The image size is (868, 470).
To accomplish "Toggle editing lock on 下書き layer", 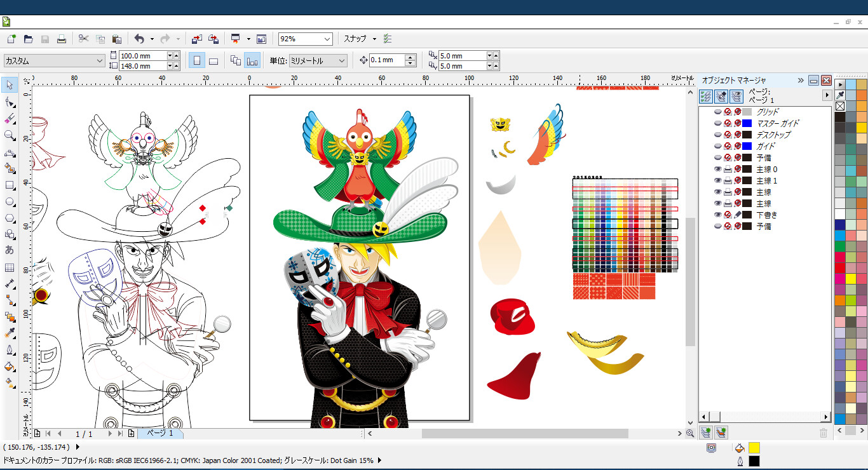I will (x=738, y=215).
